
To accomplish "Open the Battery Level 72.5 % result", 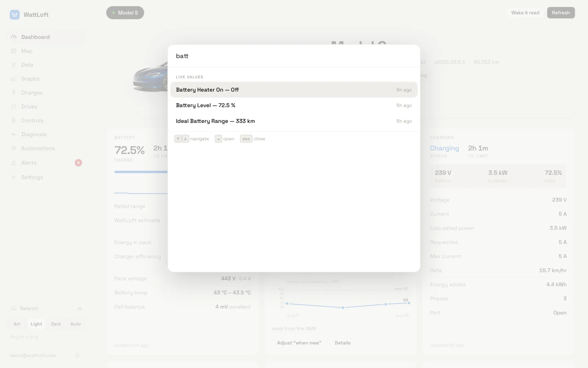I will [x=294, y=105].
